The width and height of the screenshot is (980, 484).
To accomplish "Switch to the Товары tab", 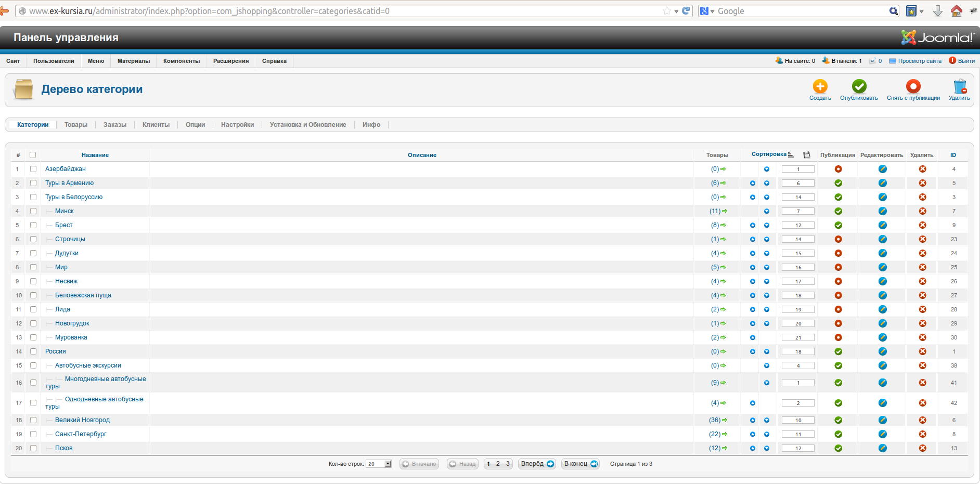I will [76, 125].
